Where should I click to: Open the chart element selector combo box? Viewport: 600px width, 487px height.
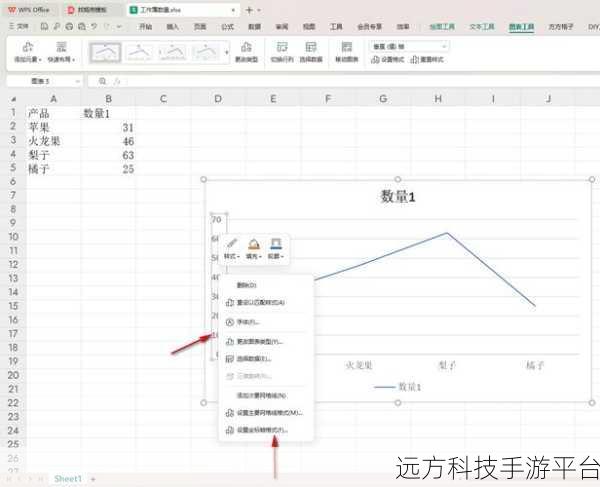pos(409,46)
